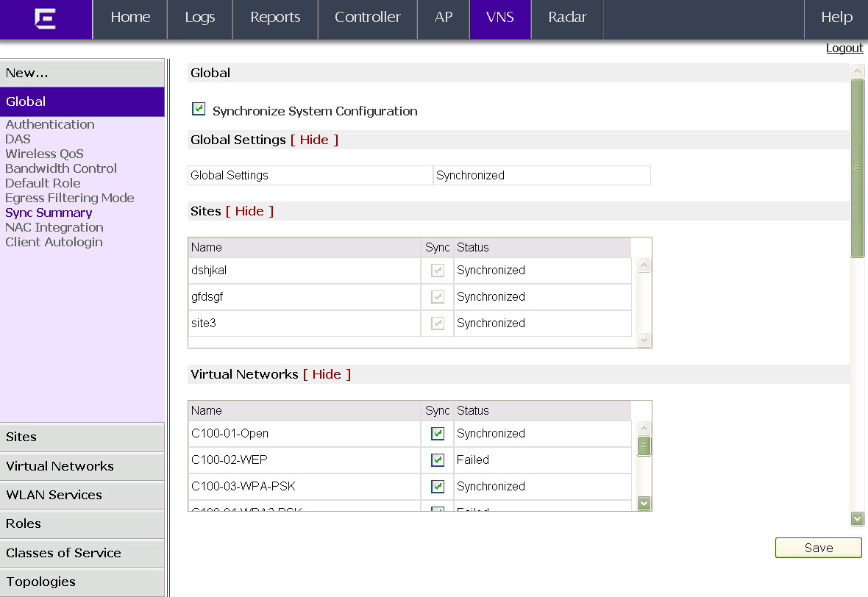The width and height of the screenshot is (868, 597).
Task: Log out using the Logout link
Action: coord(844,49)
